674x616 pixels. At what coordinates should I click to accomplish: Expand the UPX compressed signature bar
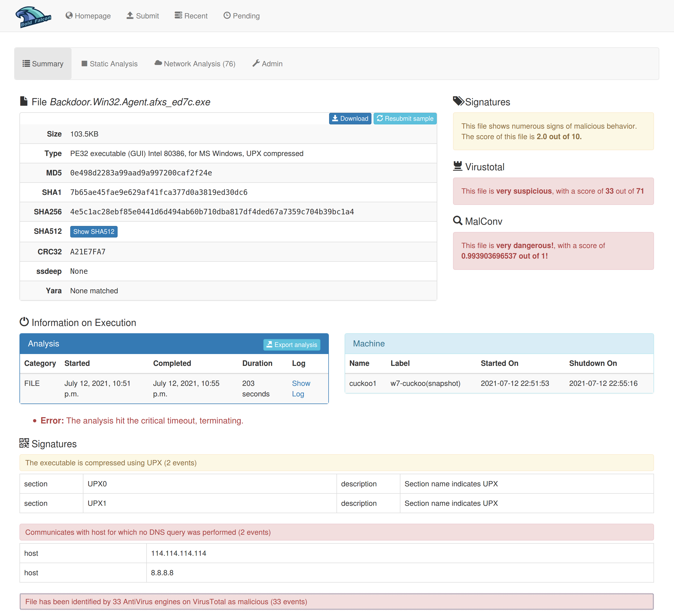(x=336, y=463)
